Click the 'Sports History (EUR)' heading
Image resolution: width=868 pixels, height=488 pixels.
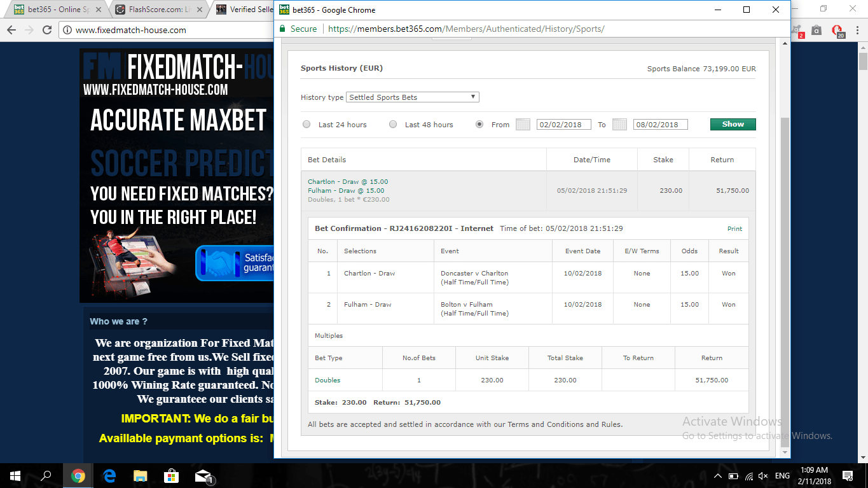point(341,68)
